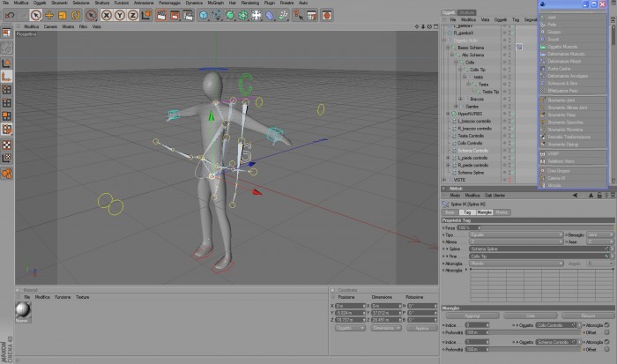Click the Applica button in Coordinate panel

pos(422,328)
